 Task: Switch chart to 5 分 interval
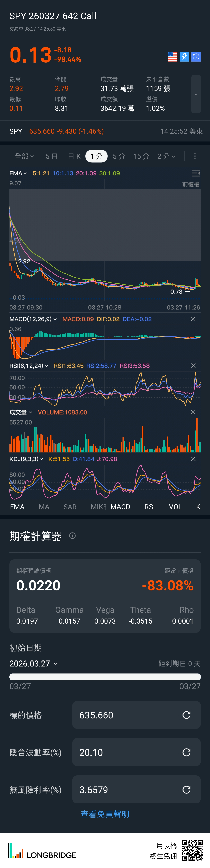(x=119, y=156)
